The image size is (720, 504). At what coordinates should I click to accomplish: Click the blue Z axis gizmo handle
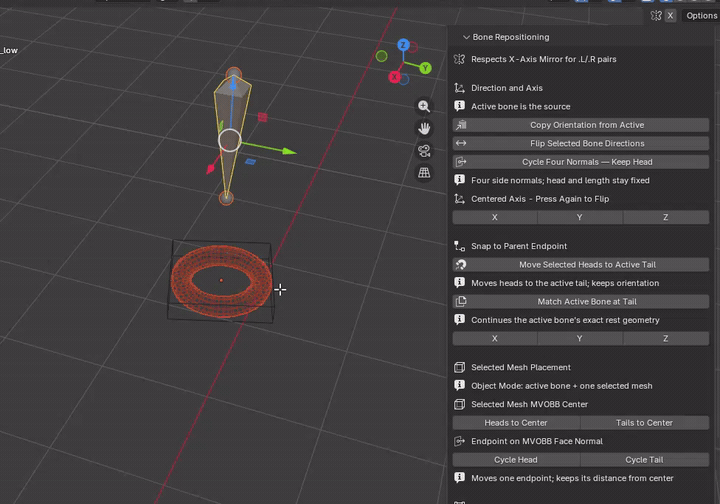coord(403,45)
